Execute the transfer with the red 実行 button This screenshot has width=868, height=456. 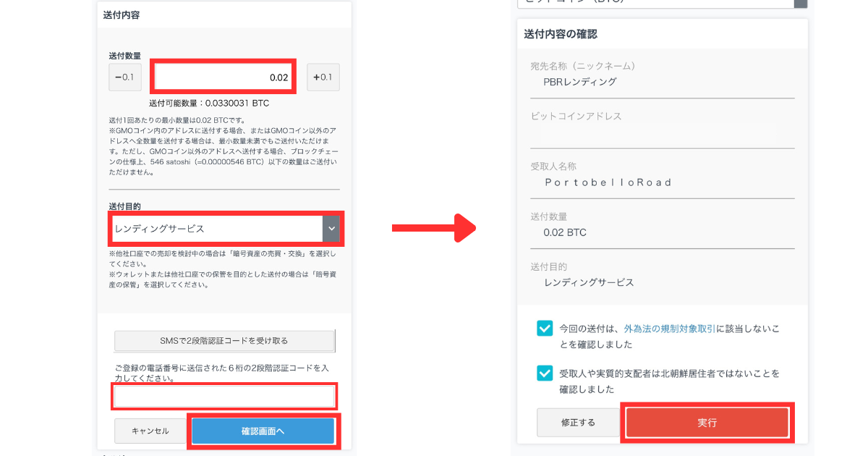coord(707,423)
